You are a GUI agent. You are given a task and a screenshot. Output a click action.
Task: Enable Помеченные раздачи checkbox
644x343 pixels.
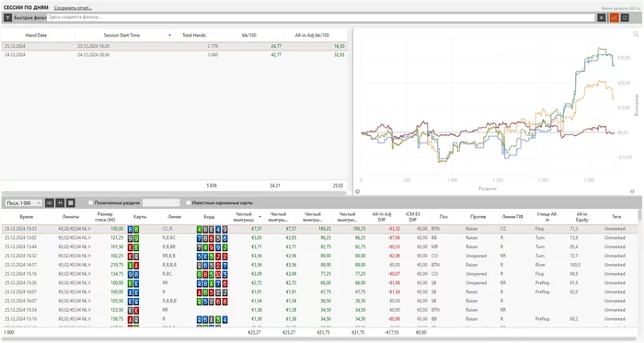click(x=91, y=202)
